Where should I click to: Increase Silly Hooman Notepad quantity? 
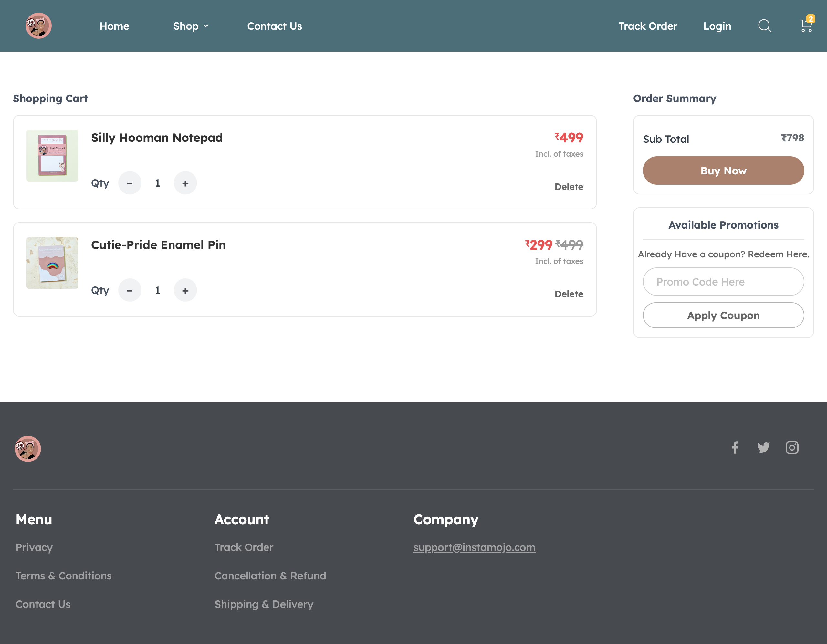185,183
